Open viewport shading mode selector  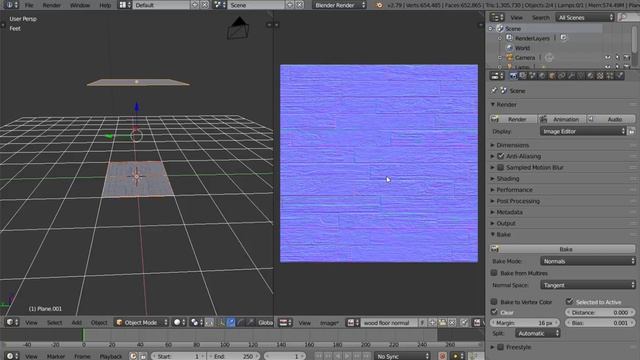pyautogui.click(x=179, y=322)
